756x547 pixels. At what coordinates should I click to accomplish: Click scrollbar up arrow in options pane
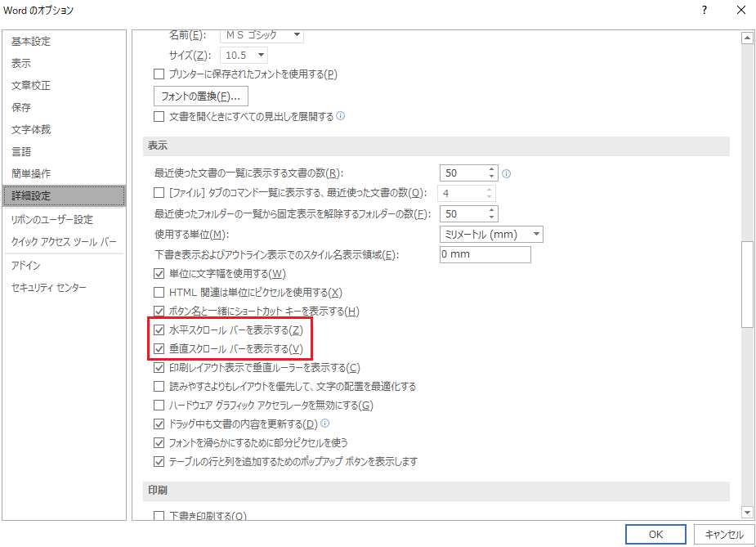[747, 38]
